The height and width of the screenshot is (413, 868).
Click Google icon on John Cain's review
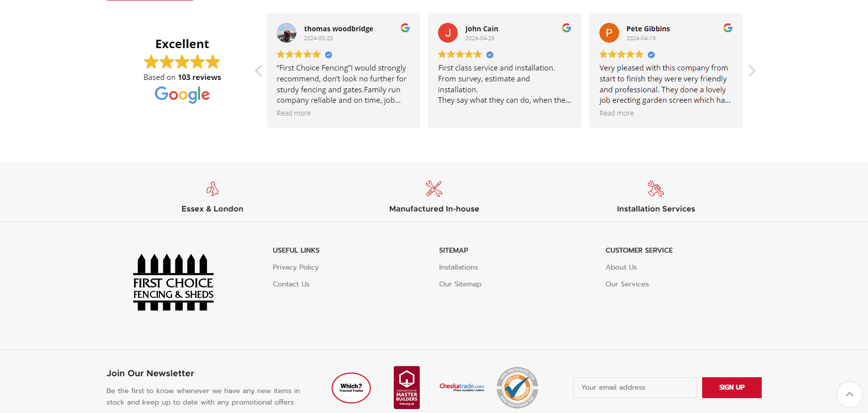(567, 28)
